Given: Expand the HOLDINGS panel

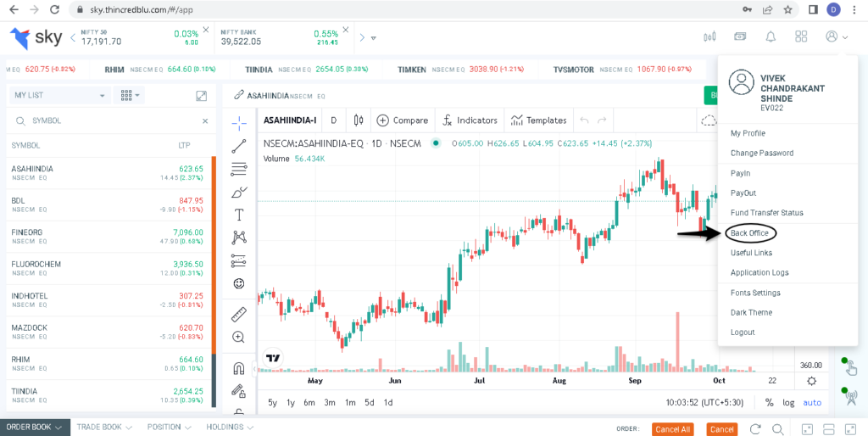Looking at the screenshot, I should pos(230,428).
